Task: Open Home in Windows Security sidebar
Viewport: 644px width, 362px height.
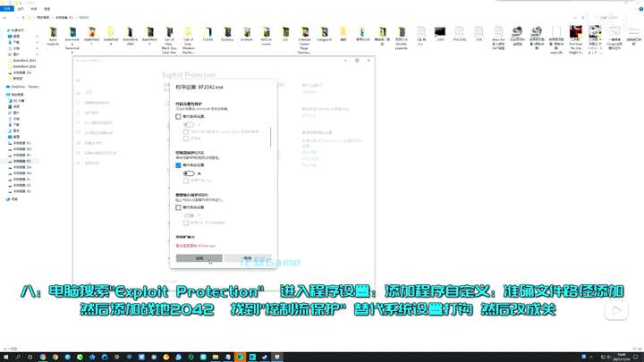Action: [x=84, y=93]
